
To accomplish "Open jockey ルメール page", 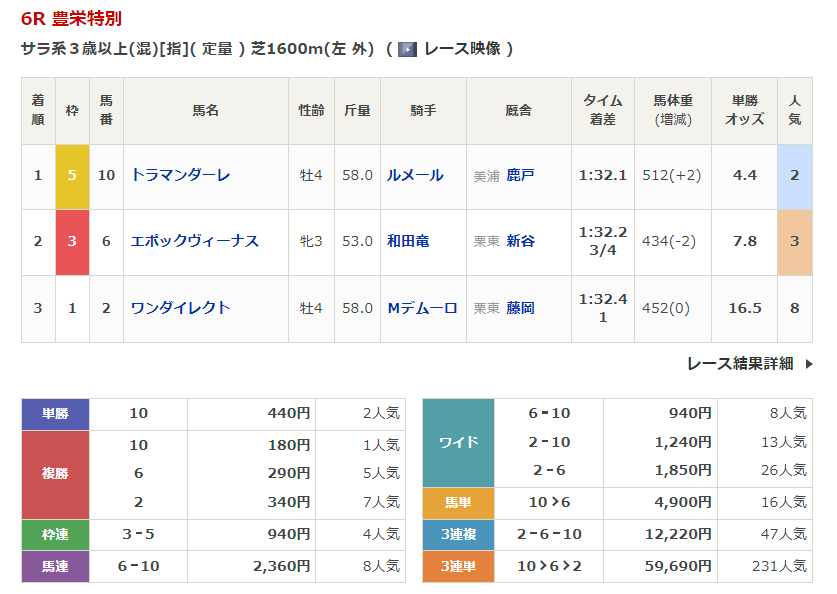I will coord(415,175).
